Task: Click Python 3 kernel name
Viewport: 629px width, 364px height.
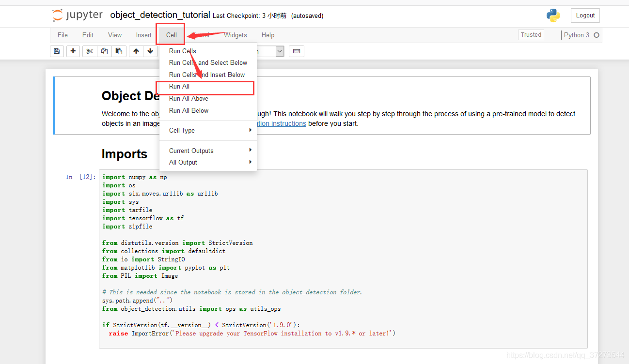Action: [x=577, y=35]
